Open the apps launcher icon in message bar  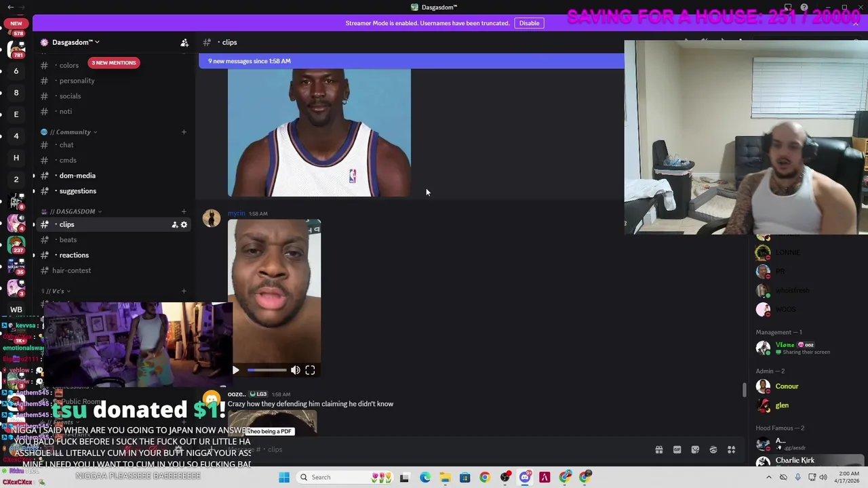732,450
